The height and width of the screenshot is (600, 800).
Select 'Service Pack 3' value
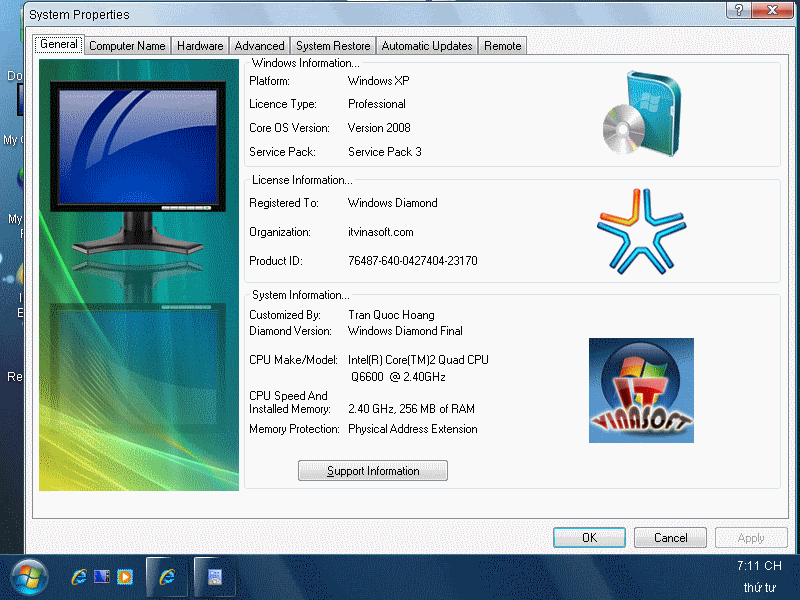click(x=385, y=152)
